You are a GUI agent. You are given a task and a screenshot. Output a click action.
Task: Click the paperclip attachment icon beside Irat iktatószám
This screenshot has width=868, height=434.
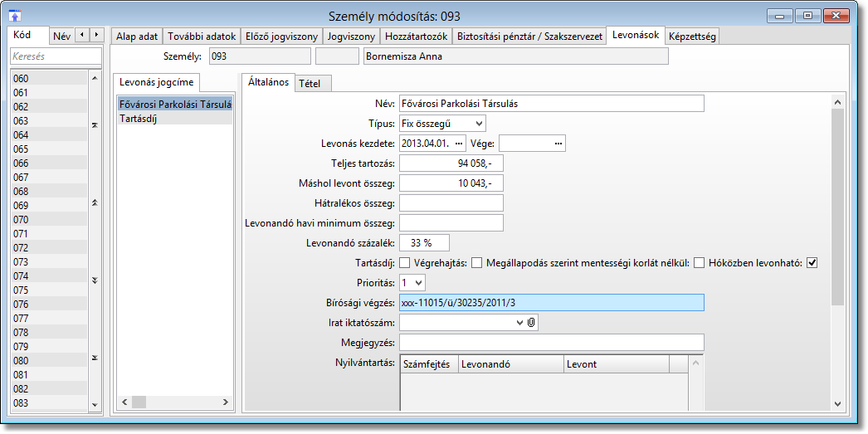tap(531, 322)
